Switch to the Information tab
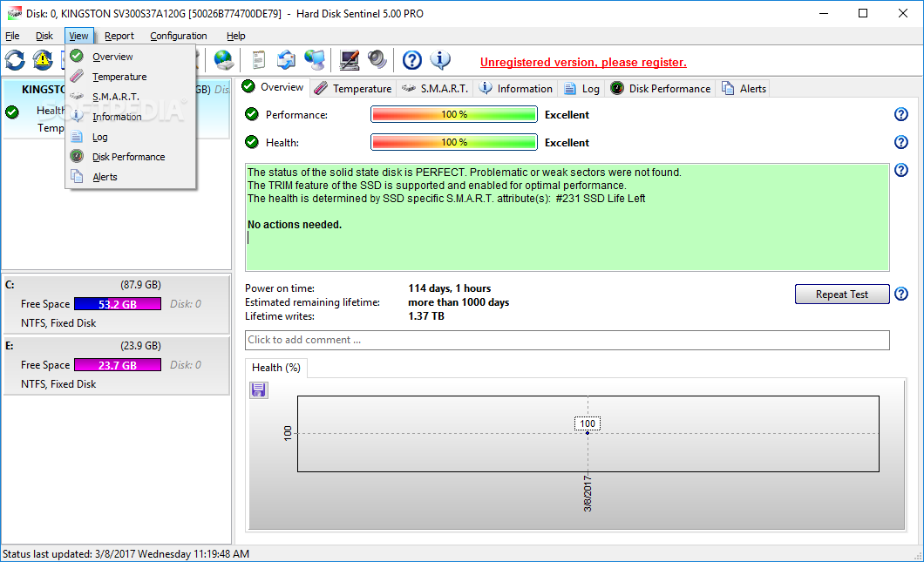Image resolution: width=924 pixels, height=562 pixels. 516,88
